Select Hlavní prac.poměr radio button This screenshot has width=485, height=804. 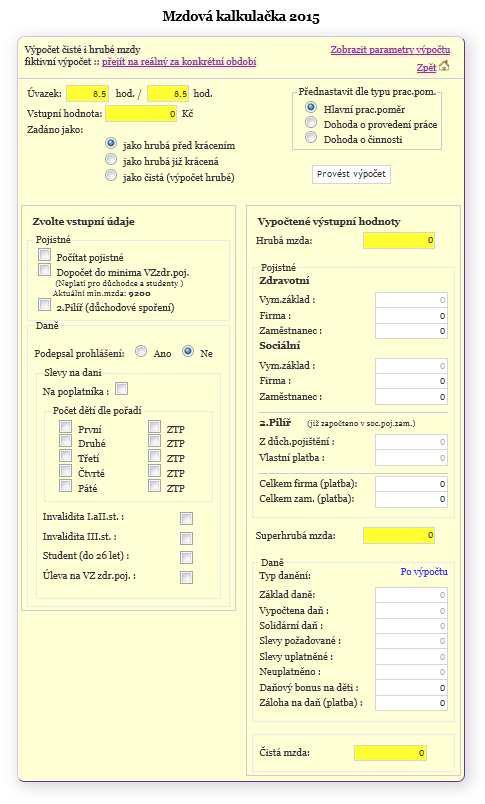[x=311, y=108]
